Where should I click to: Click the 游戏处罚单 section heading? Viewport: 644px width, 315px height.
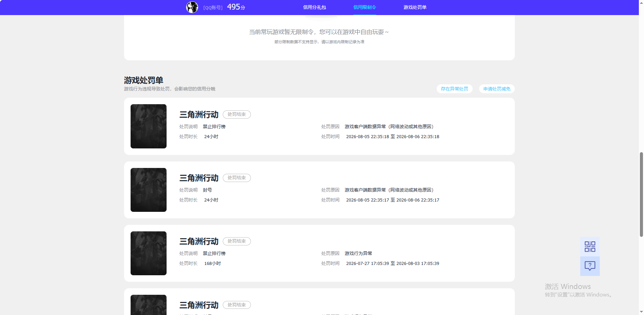tap(144, 80)
